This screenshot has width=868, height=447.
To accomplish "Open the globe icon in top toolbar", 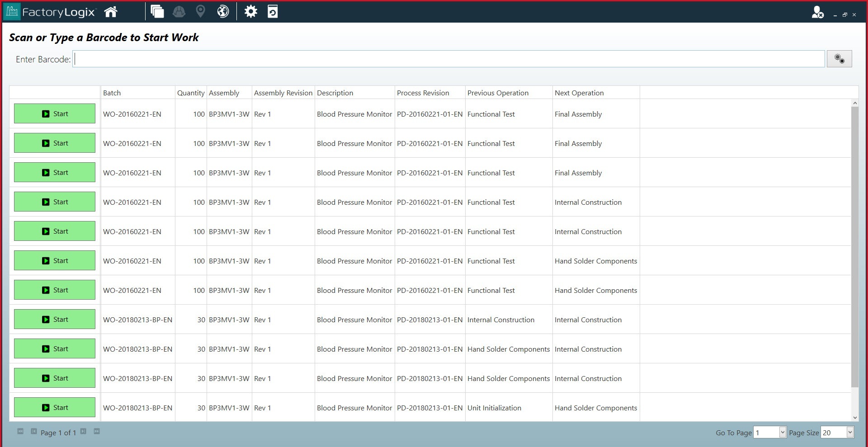I will point(223,12).
